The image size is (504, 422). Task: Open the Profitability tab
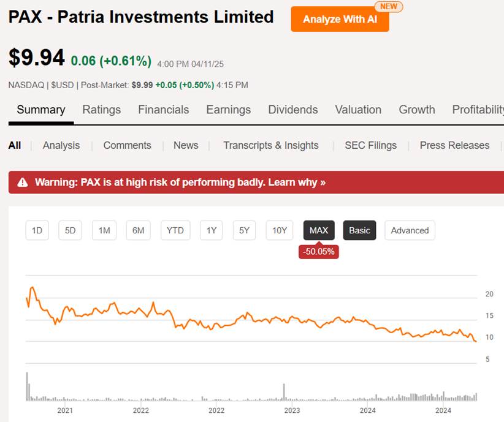[x=478, y=110]
